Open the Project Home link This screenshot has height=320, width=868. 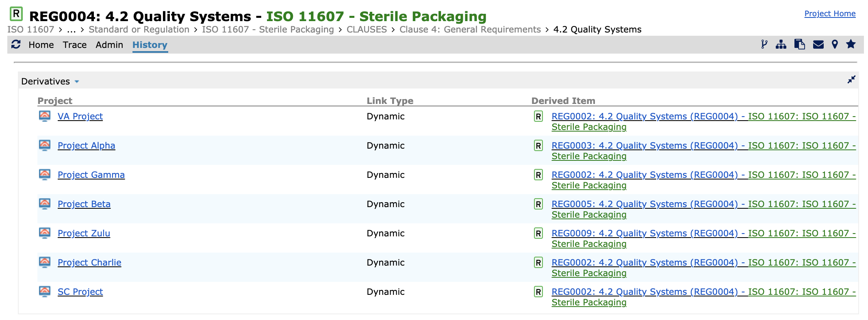coord(829,13)
